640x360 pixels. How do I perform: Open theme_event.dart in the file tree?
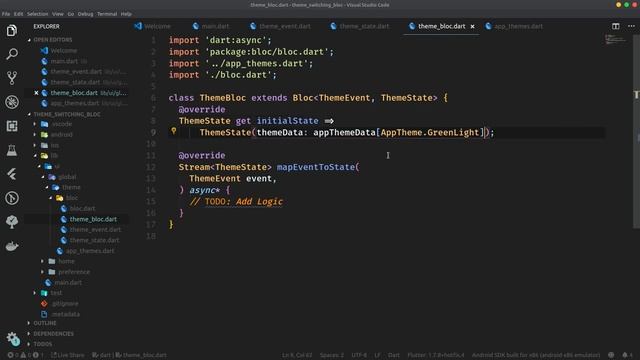[x=95, y=230]
